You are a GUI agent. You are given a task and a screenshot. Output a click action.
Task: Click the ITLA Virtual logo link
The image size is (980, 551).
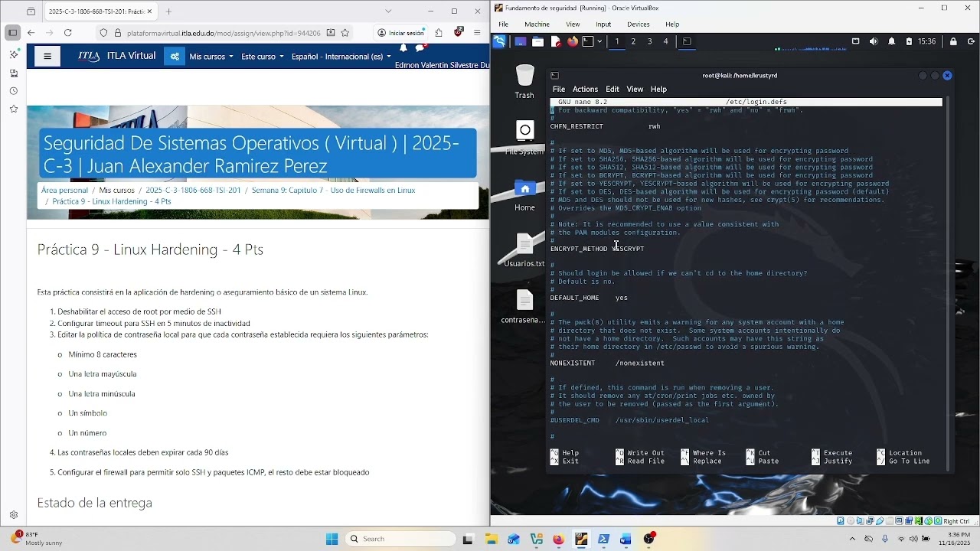point(116,56)
